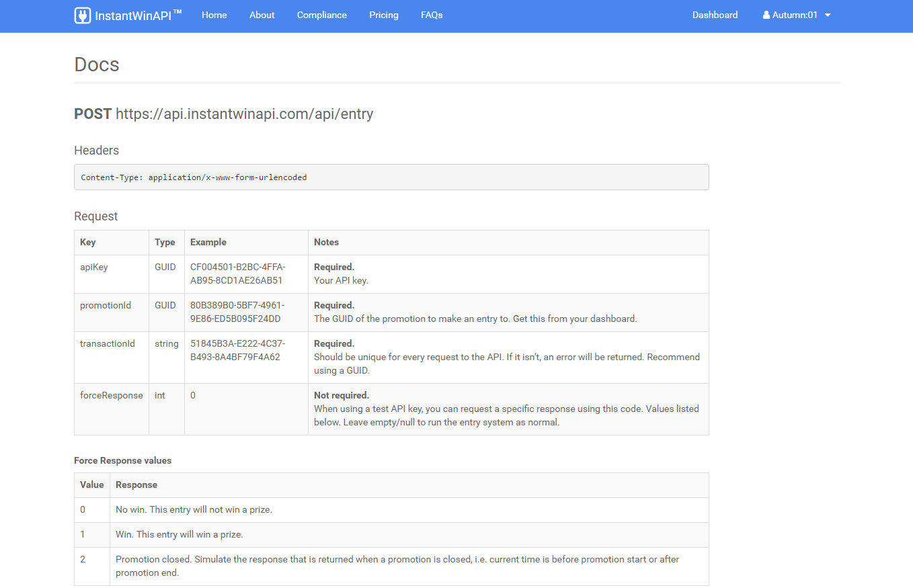Click the promotionId example GUID 80B389B0
The image size is (913, 588).
(x=237, y=312)
